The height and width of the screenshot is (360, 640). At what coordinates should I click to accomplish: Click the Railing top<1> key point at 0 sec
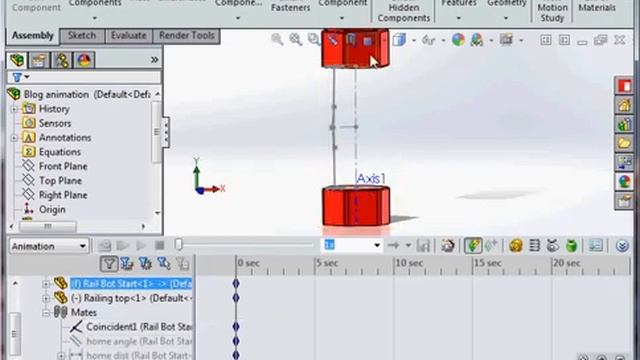(x=236, y=298)
